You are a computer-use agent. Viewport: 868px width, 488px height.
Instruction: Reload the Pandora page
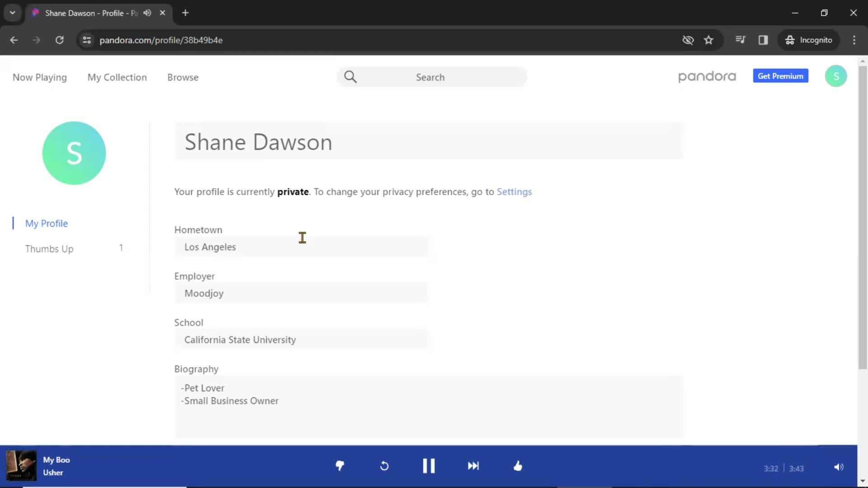[x=59, y=40]
